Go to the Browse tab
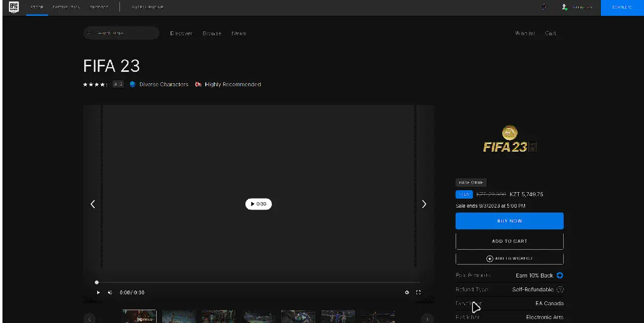 click(x=212, y=33)
